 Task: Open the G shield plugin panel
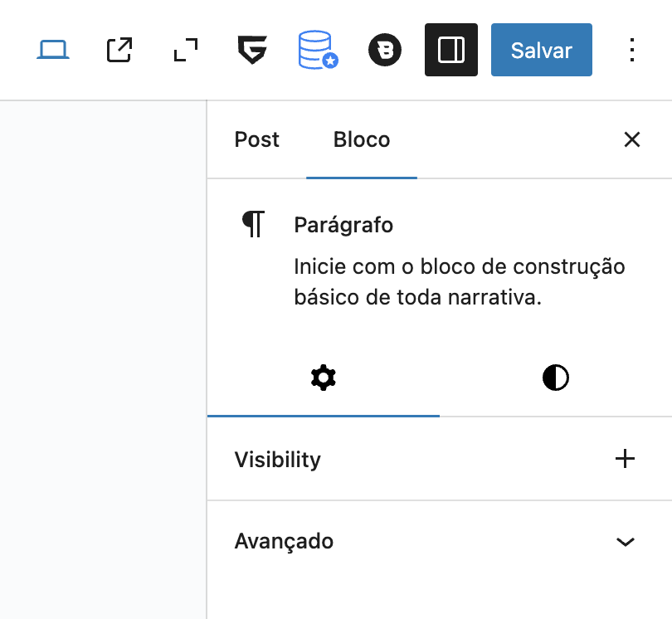pos(252,50)
